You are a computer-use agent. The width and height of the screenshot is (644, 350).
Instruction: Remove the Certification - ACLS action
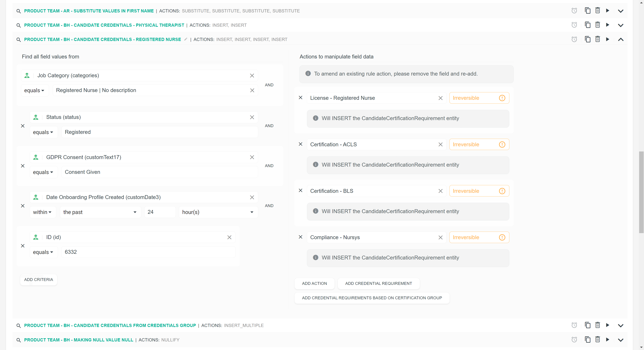point(301,144)
